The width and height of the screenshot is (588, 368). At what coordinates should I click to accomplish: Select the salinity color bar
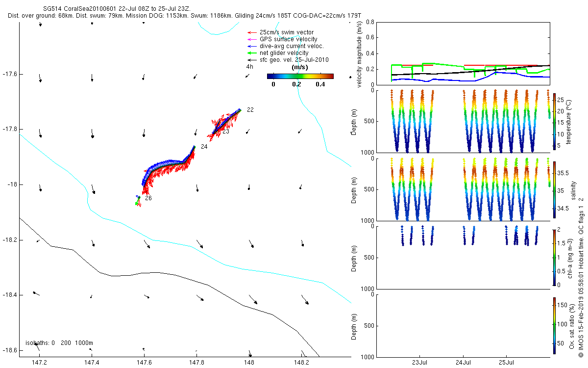tap(554, 189)
